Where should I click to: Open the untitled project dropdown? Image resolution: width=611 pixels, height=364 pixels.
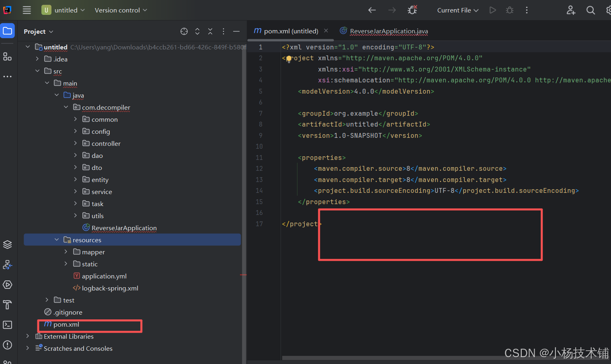pos(64,10)
